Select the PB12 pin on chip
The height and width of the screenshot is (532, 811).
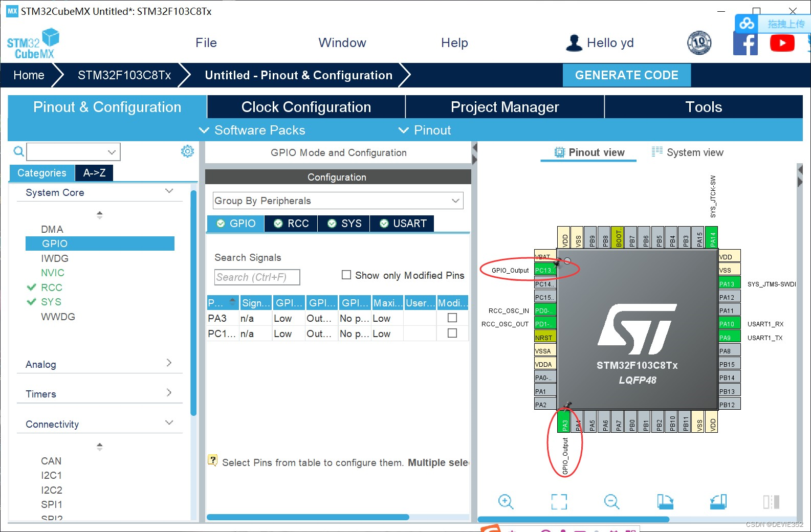click(730, 405)
